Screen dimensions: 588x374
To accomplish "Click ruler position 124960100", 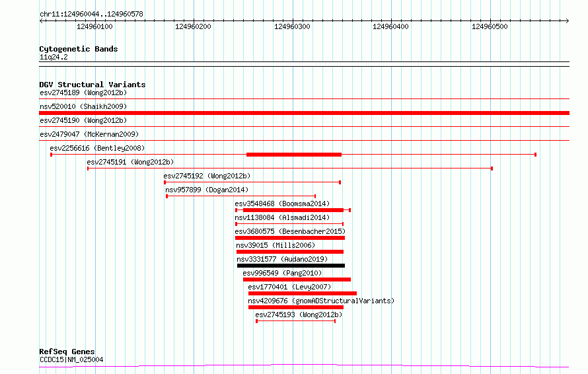I will click(94, 26).
